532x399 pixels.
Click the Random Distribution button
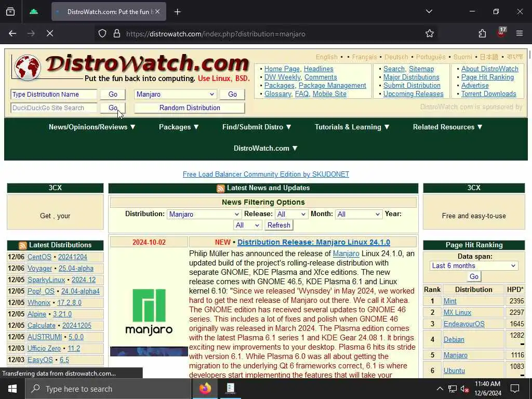(190, 108)
